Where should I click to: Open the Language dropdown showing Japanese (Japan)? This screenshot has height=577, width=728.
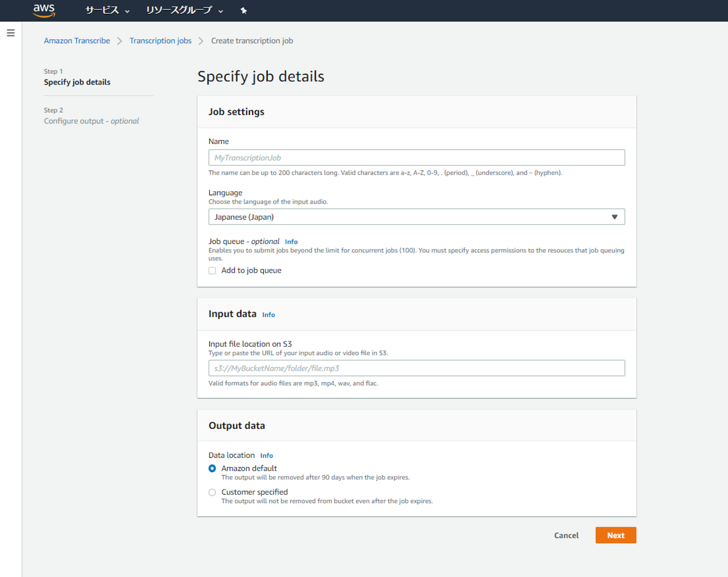416,217
